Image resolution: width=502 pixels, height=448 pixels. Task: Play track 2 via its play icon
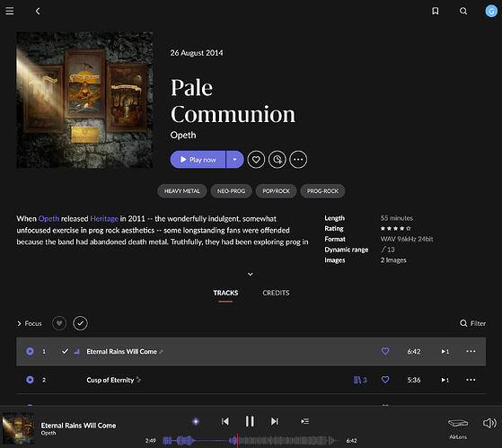[30, 380]
